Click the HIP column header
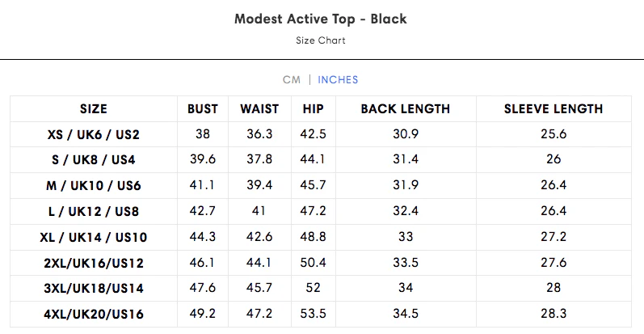Viewport: 644px width, 334px height. pyautogui.click(x=313, y=109)
